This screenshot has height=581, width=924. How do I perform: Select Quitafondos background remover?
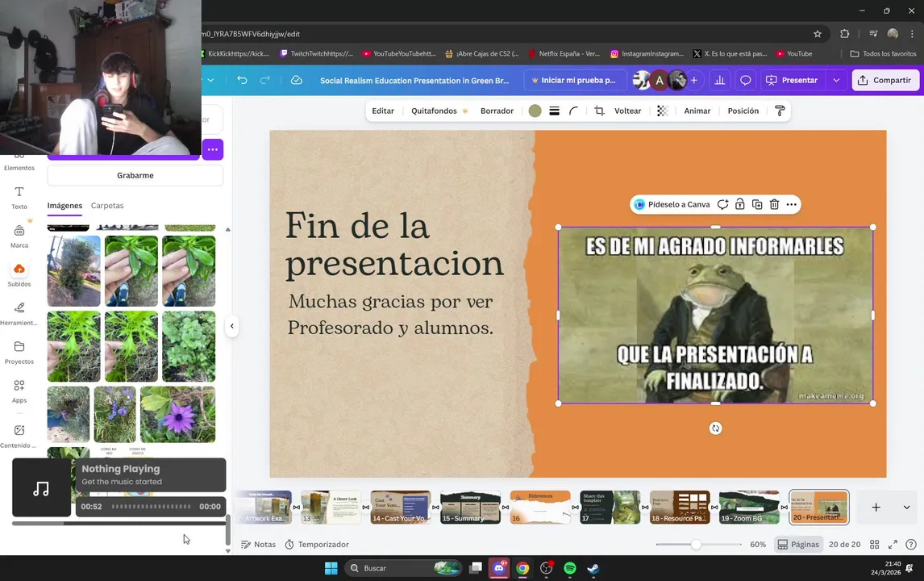click(x=439, y=111)
